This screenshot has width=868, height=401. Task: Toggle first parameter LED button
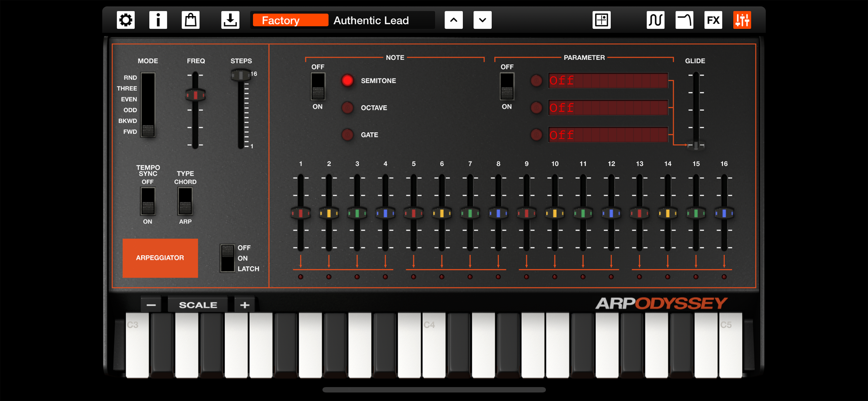coord(536,80)
